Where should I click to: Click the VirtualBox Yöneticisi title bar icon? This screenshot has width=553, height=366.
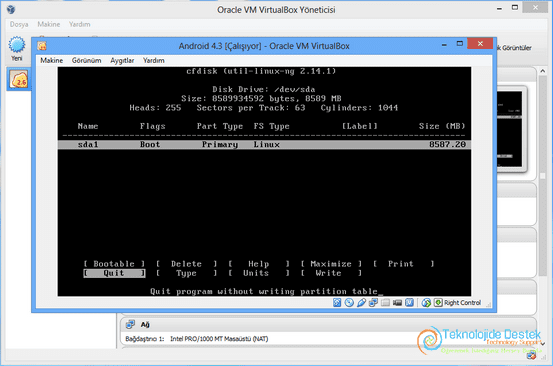pos(11,9)
